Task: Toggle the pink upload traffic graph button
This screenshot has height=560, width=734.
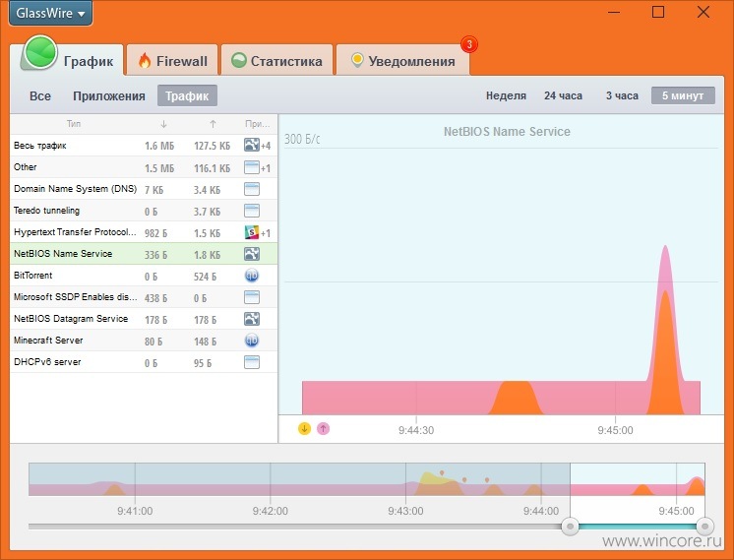Action: pyautogui.click(x=323, y=428)
